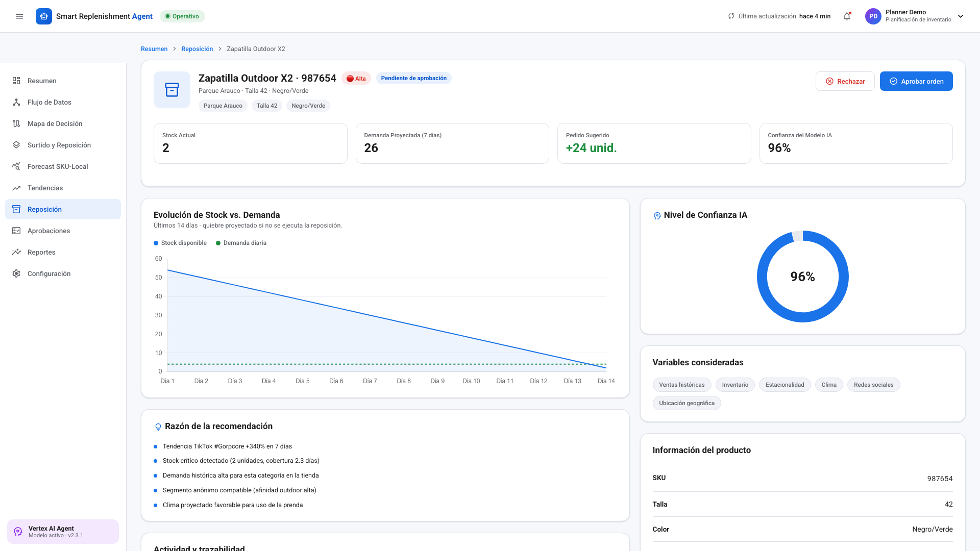
Task: Toggle Demanda diaria legend series
Action: click(x=241, y=243)
